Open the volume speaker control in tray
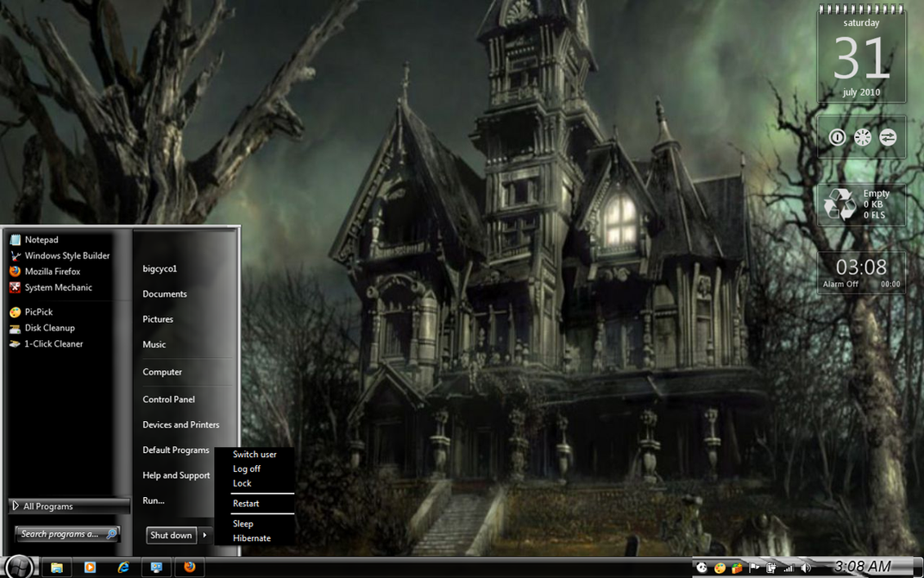 806,568
